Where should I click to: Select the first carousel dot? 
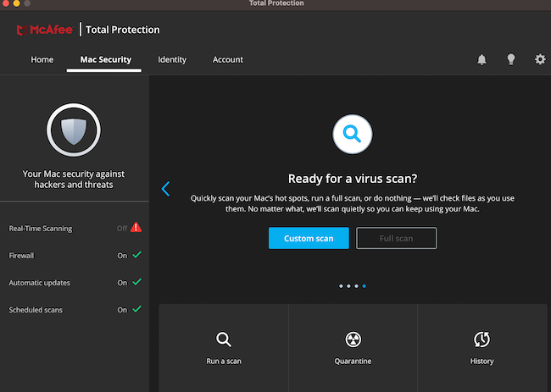[x=341, y=286]
